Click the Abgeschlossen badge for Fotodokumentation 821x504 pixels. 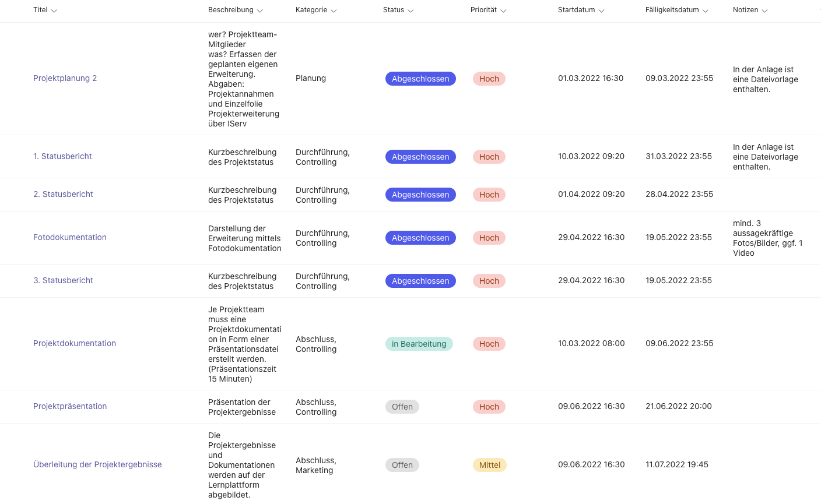(x=420, y=238)
